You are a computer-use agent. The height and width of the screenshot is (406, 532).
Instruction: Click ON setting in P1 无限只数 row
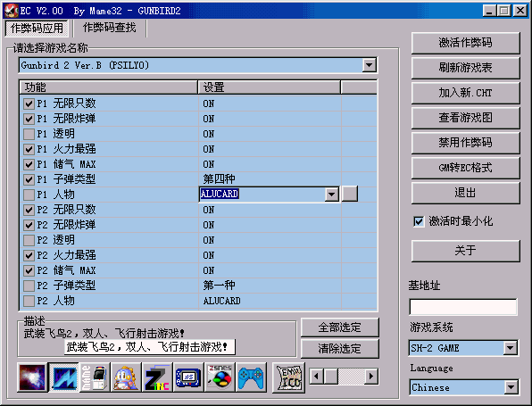209,104
